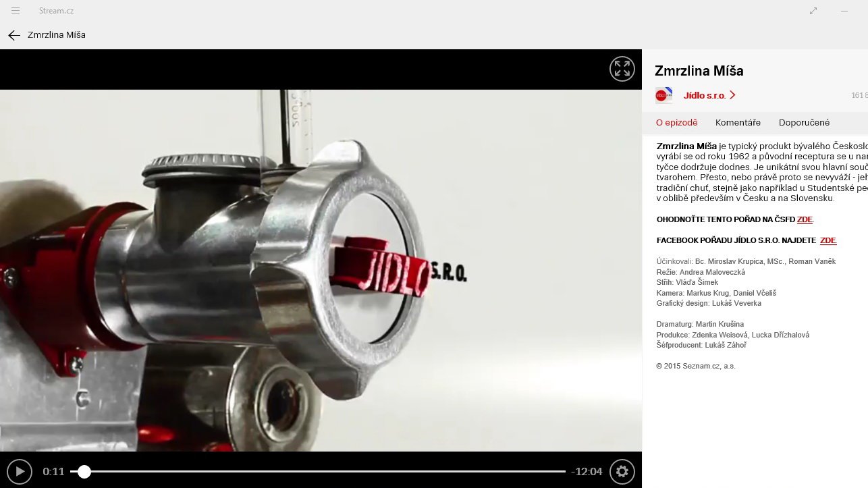Click the Jídlo s.r.o. channel logo
Screen dimensions: 868x488
point(663,95)
